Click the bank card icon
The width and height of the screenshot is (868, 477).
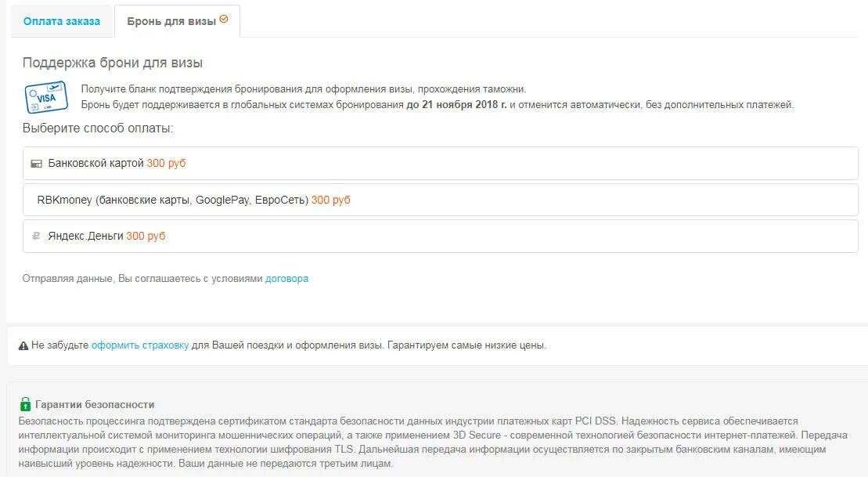(x=37, y=164)
